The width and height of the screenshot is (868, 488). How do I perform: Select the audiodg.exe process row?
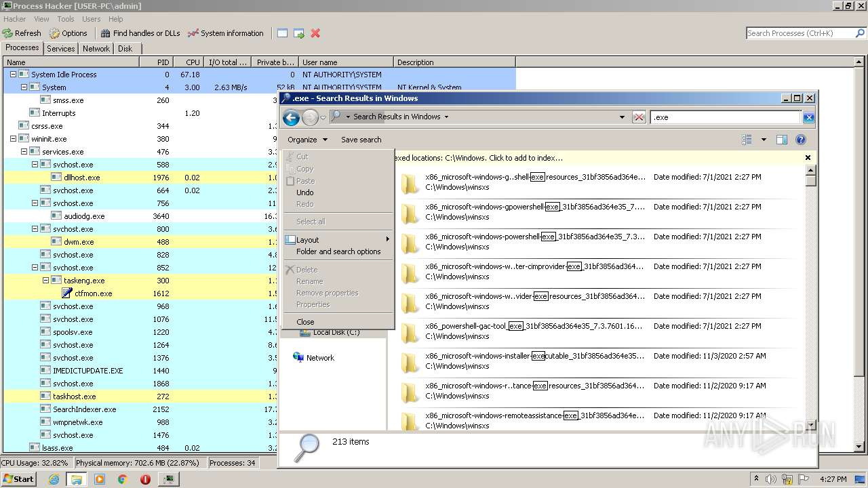coord(141,216)
